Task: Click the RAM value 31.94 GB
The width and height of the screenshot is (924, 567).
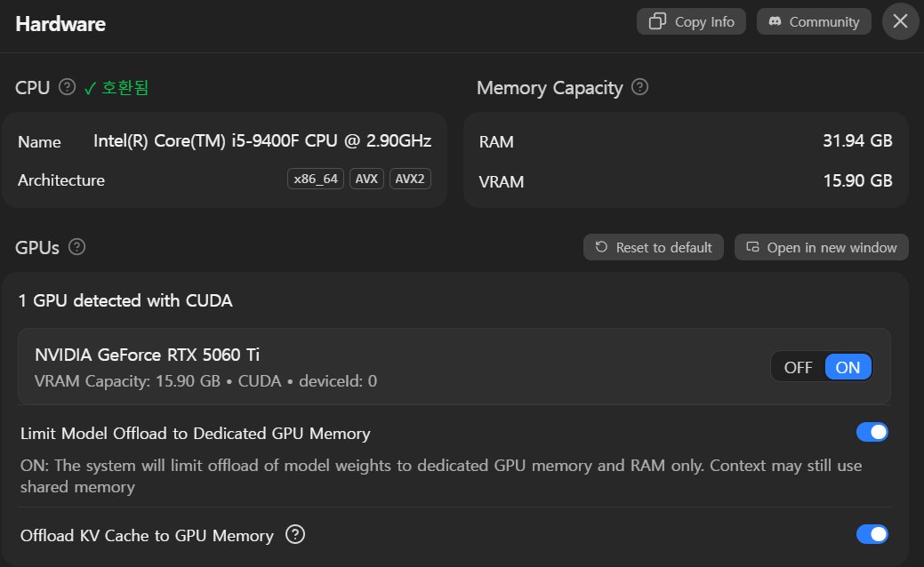Action: 857,140
